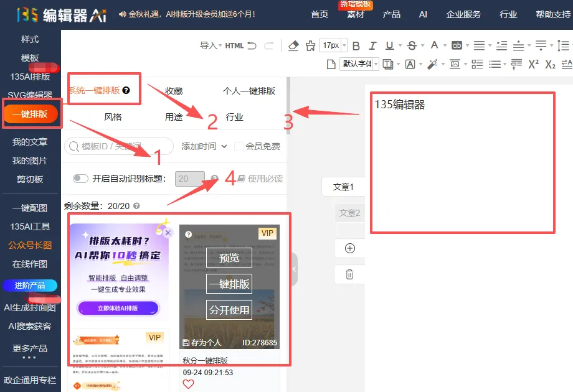The width and height of the screenshot is (573, 392).
Task: Click the title count field showing 20
Action: (x=190, y=179)
